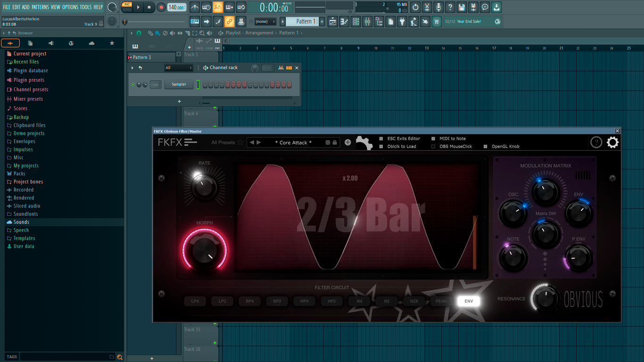Image resolution: width=644 pixels, height=362 pixels.
Task: Enable the countdown before recording icon
Action: tap(218, 7)
